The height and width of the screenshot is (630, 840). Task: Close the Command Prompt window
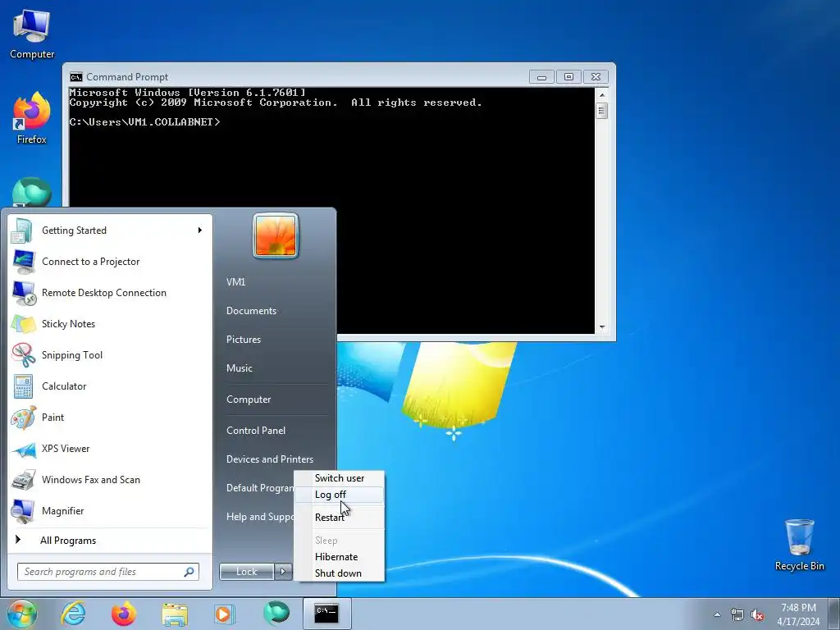[596, 77]
